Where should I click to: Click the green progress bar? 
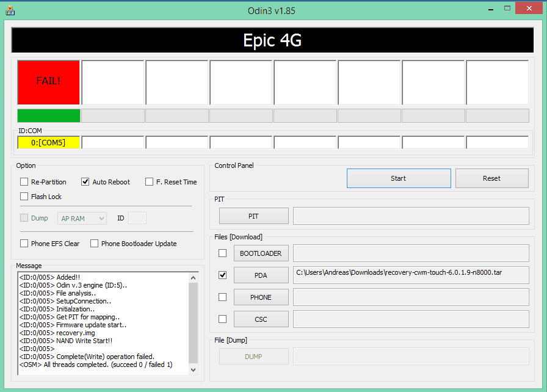(49, 116)
